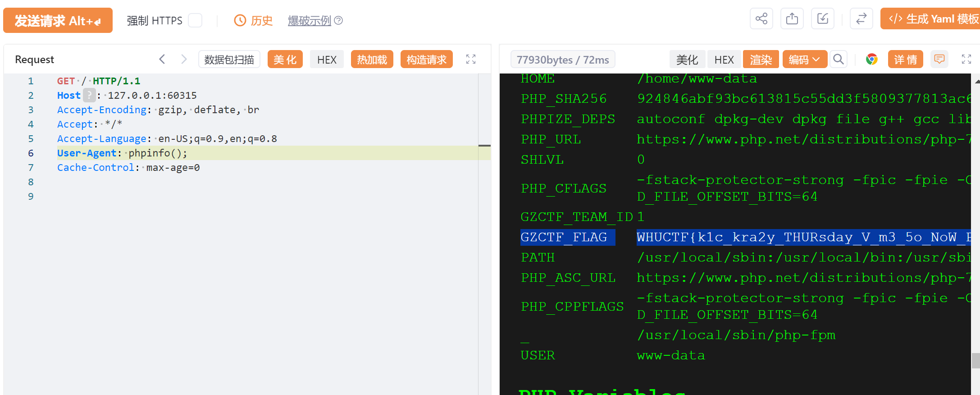Toggle the response 渲染 render view
The height and width of the screenshot is (395, 980).
coord(761,60)
